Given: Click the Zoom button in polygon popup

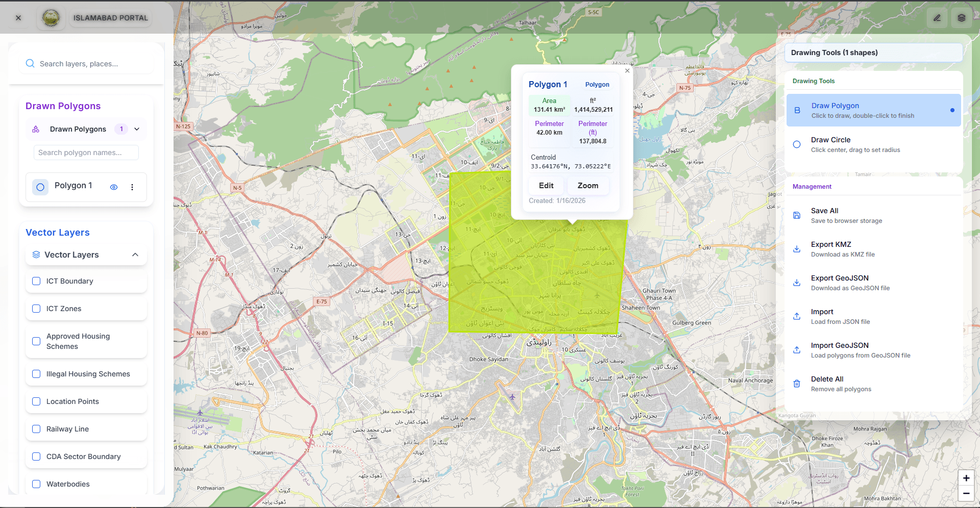Looking at the screenshot, I should pyautogui.click(x=587, y=185).
